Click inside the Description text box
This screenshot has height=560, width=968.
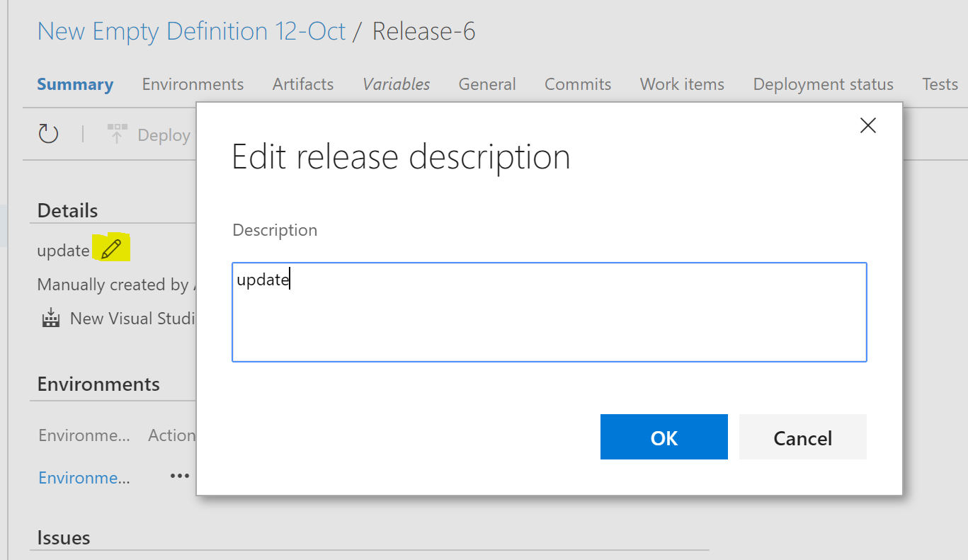[549, 312]
